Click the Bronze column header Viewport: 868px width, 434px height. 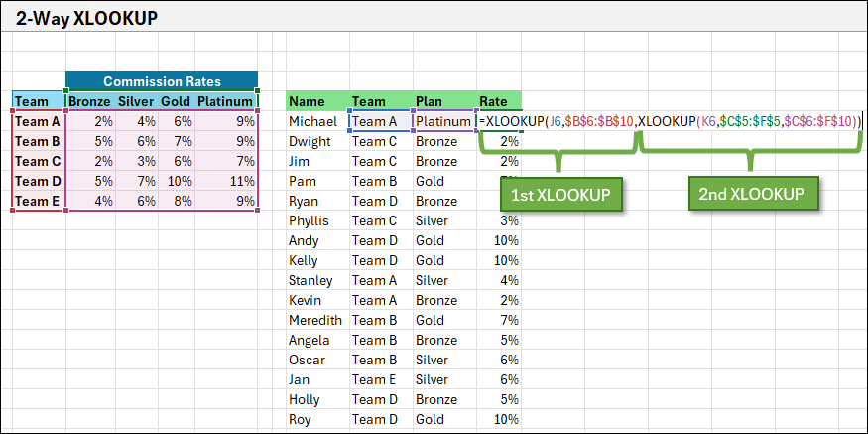click(88, 100)
